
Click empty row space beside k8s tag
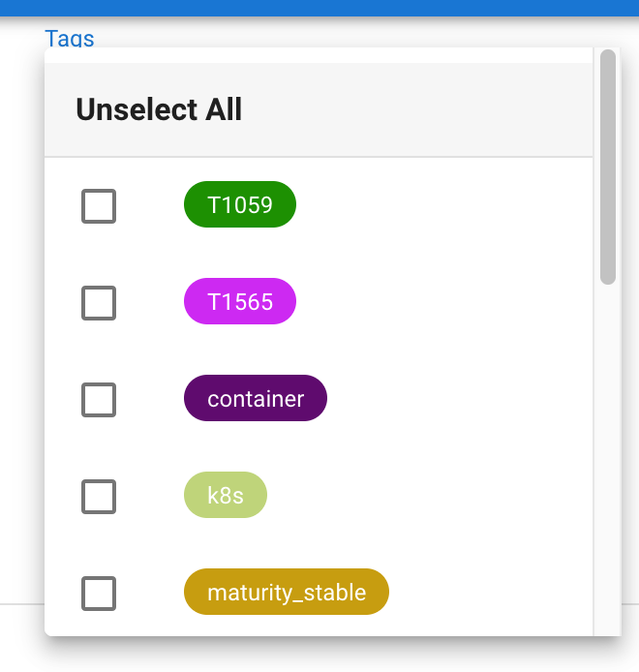(x=429, y=495)
